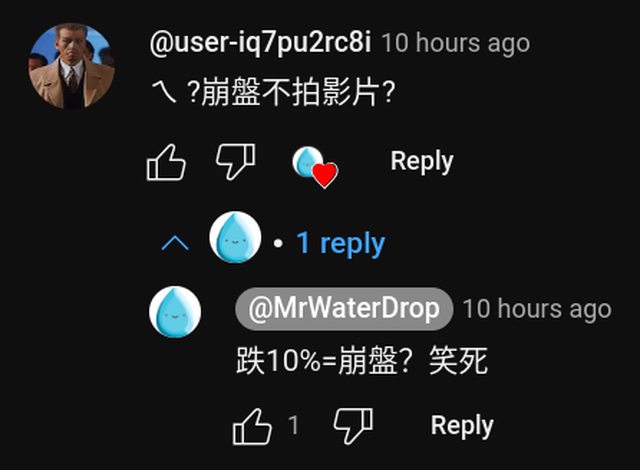Like the comment by @user-iq7pu2rc8i
The width and height of the screenshot is (640, 470).
[166, 162]
